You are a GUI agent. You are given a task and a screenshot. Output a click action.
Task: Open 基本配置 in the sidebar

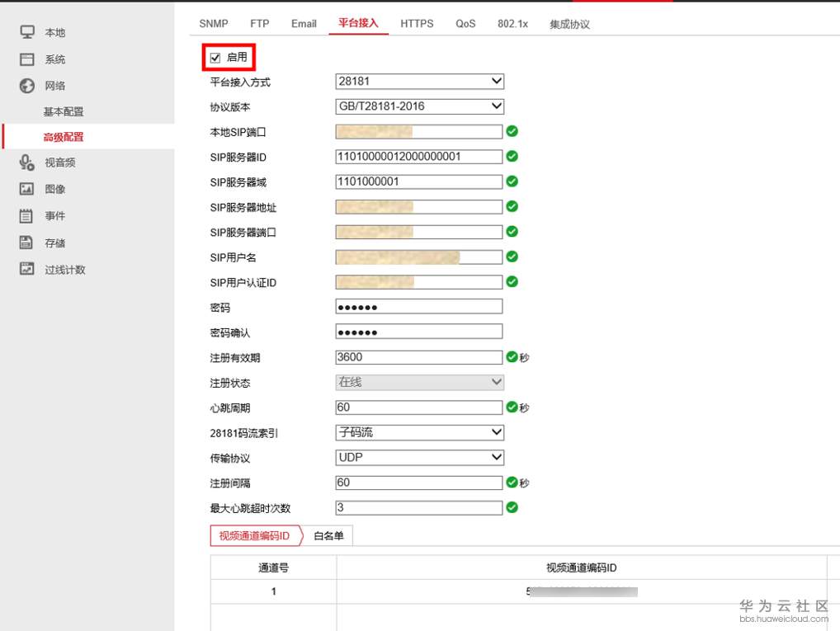tap(64, 111)
